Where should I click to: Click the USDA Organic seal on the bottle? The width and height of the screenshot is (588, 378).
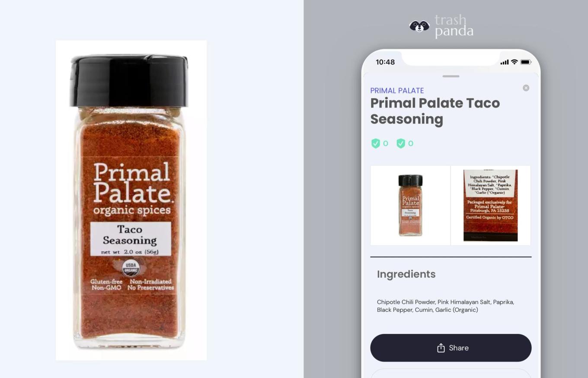(131, 268)
